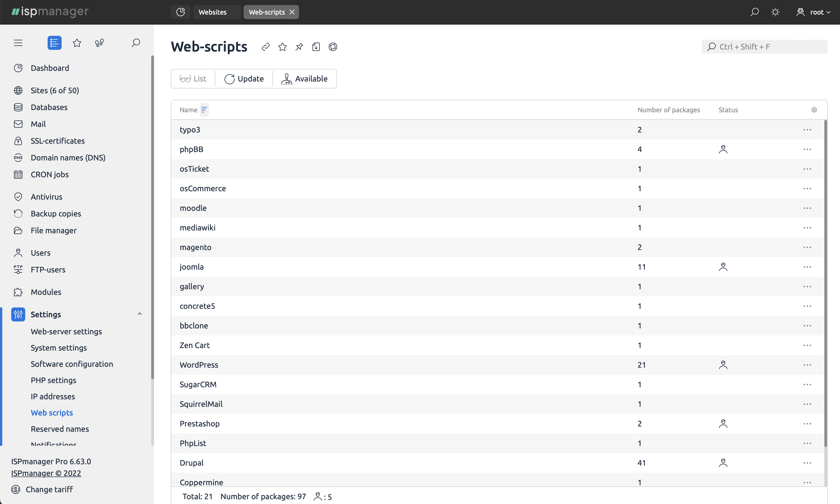Viewport: 840px width, 504px height.
Task: Collapse the Settings sidebar section
Action: coord(139,314)
